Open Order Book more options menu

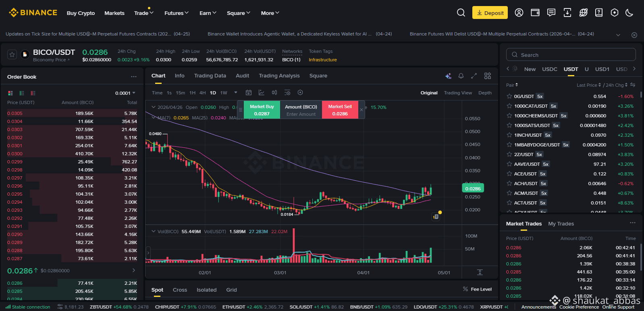click(x=134, y=77)
